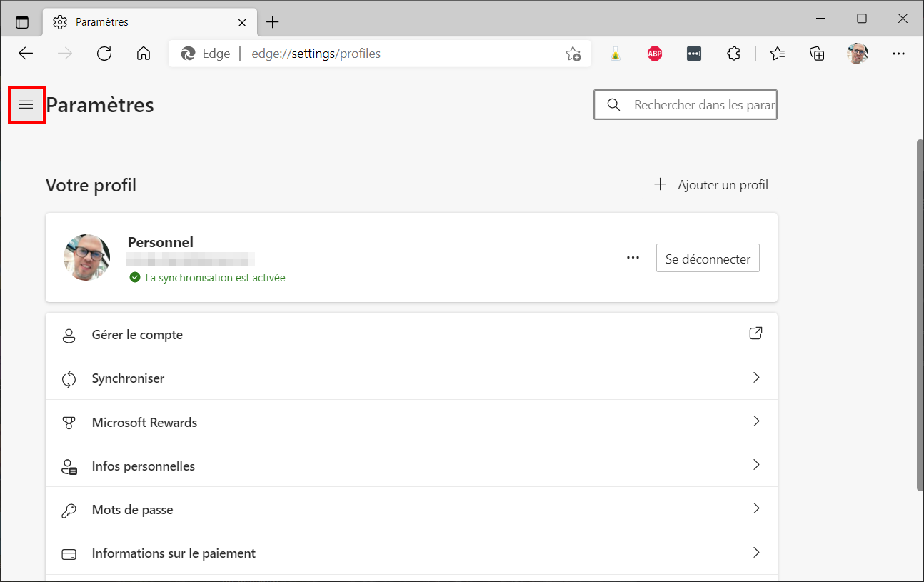Click the Mots de passe key icon
924x582 pixels.
pos(69,511)
